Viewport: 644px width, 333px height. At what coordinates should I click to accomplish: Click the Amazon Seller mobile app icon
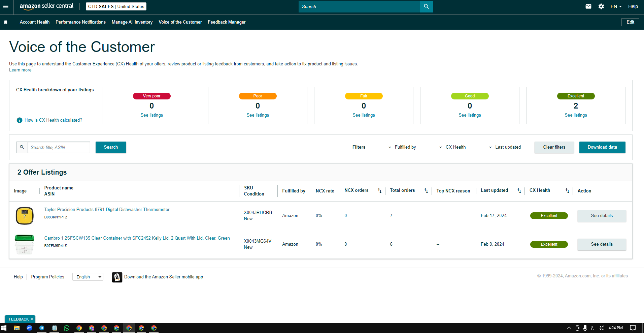point(117,277)
